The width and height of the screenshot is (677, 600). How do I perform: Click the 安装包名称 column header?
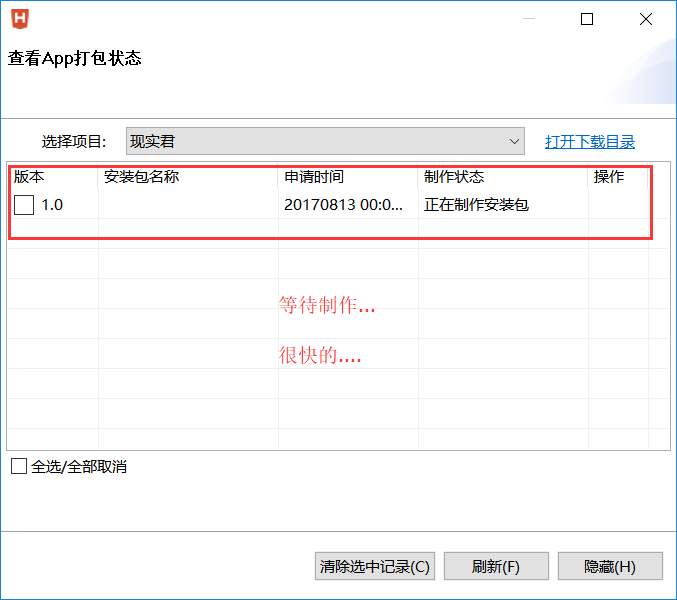[x=188, y=177]
